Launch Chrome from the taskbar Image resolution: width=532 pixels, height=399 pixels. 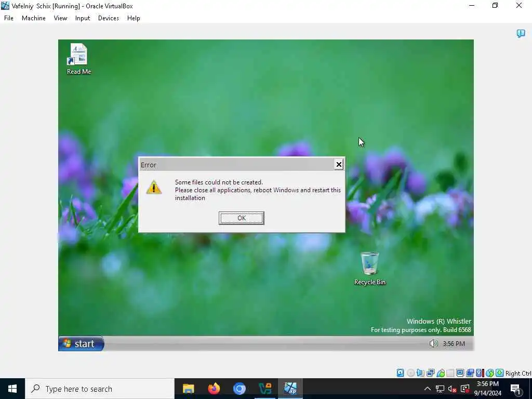(x=239, y=389)
